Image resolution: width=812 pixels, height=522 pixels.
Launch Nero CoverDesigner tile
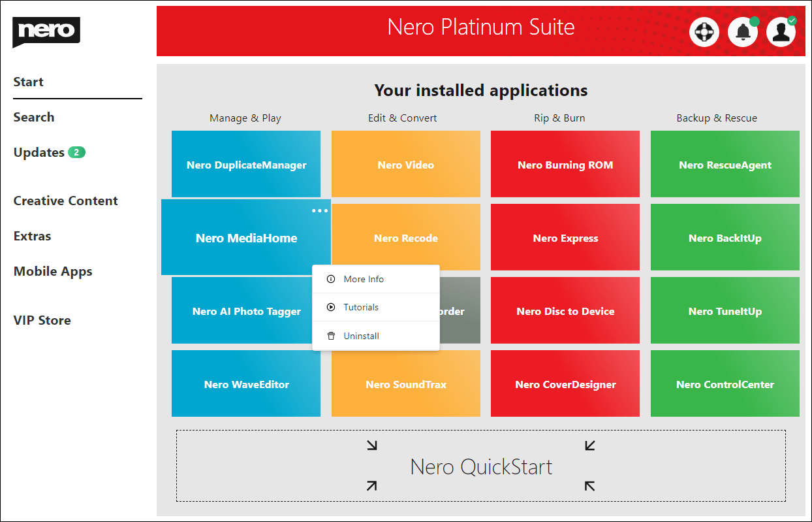565,383
